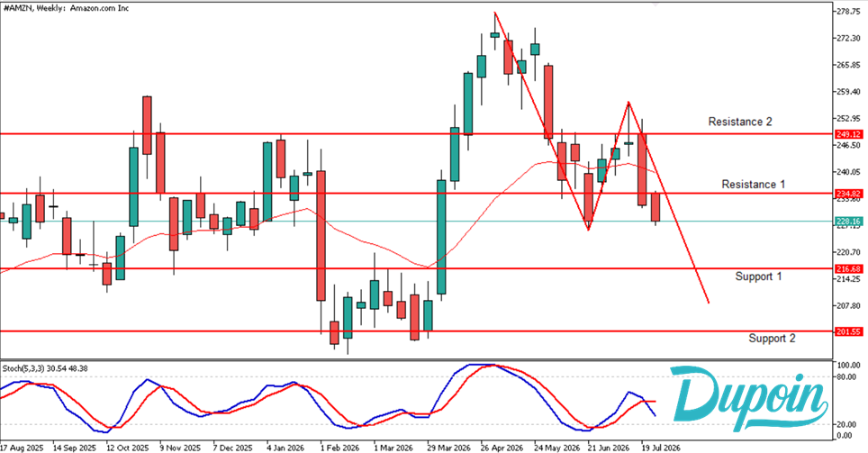Viewport: 868px width, 453px height.
Task: Click the 20.00 stochastic scale value
Action: (848, 424)
